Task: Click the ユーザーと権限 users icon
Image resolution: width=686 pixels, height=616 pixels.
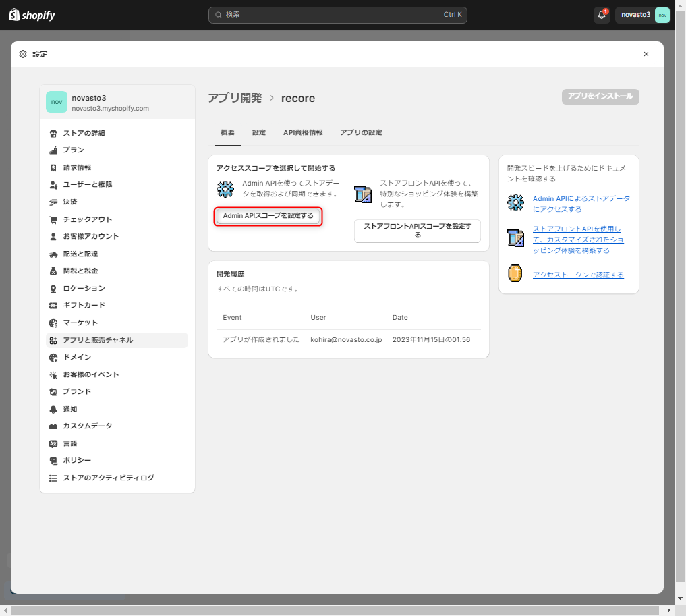Action: pos(53,185)
